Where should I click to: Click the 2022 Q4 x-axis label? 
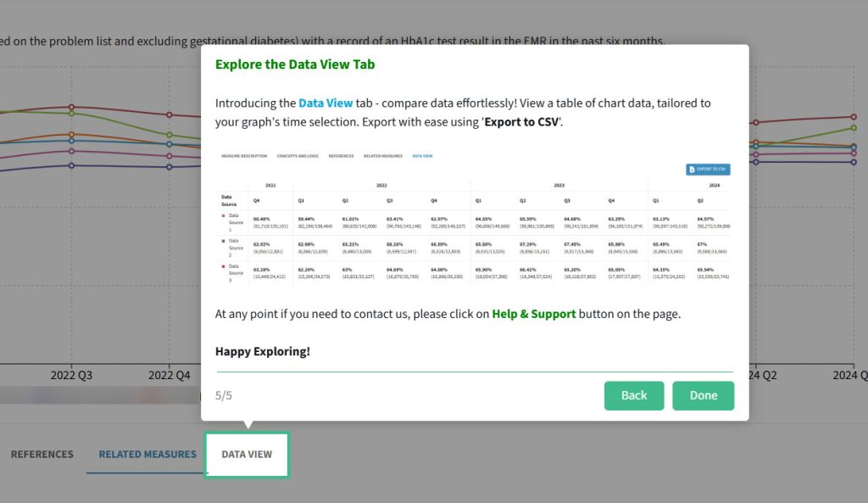coord(170,375)
